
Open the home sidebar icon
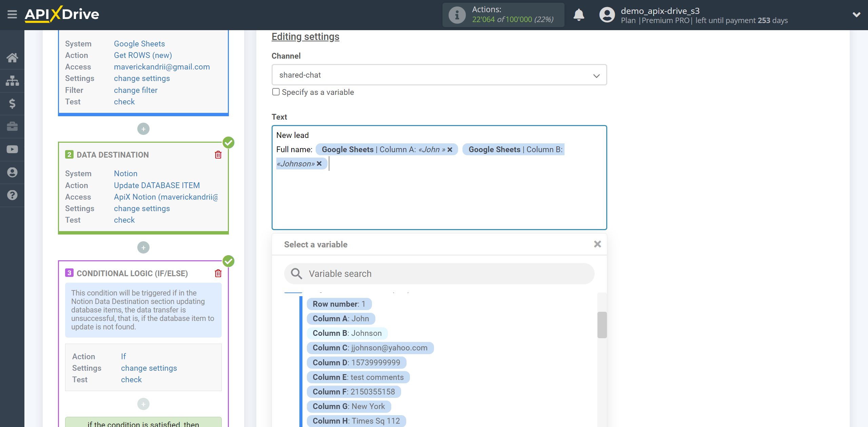[12, 58]
